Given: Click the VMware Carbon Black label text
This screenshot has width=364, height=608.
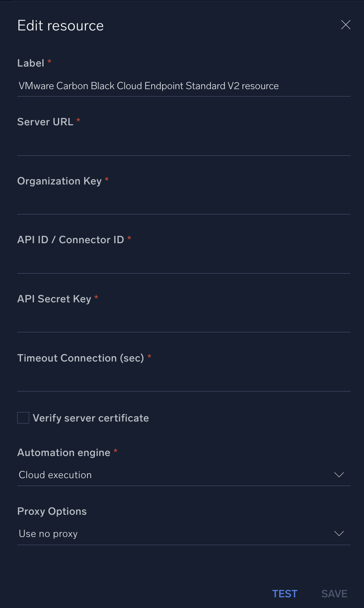Looking at the screenshot, I should point(148,86).
